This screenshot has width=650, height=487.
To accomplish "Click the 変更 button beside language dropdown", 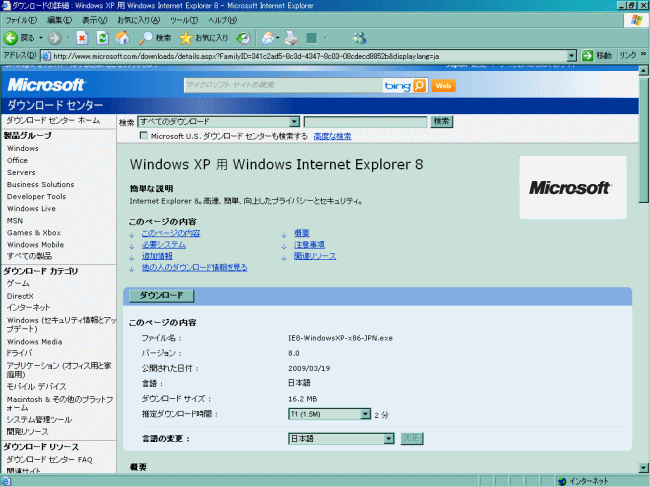I will (412, 439).
